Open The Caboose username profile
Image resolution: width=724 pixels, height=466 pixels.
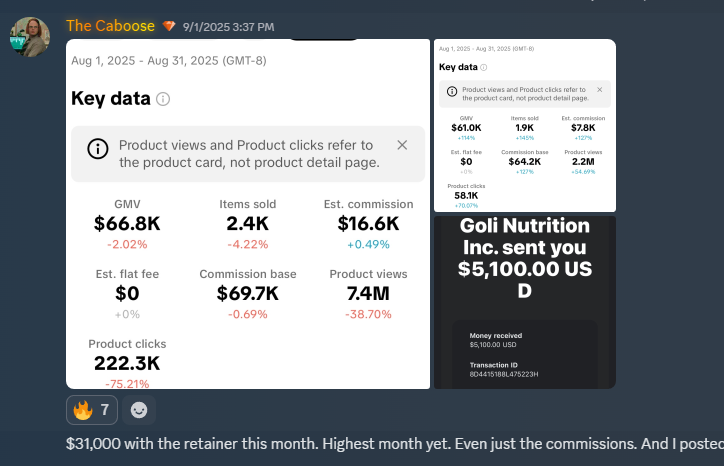tap(109, 26)
